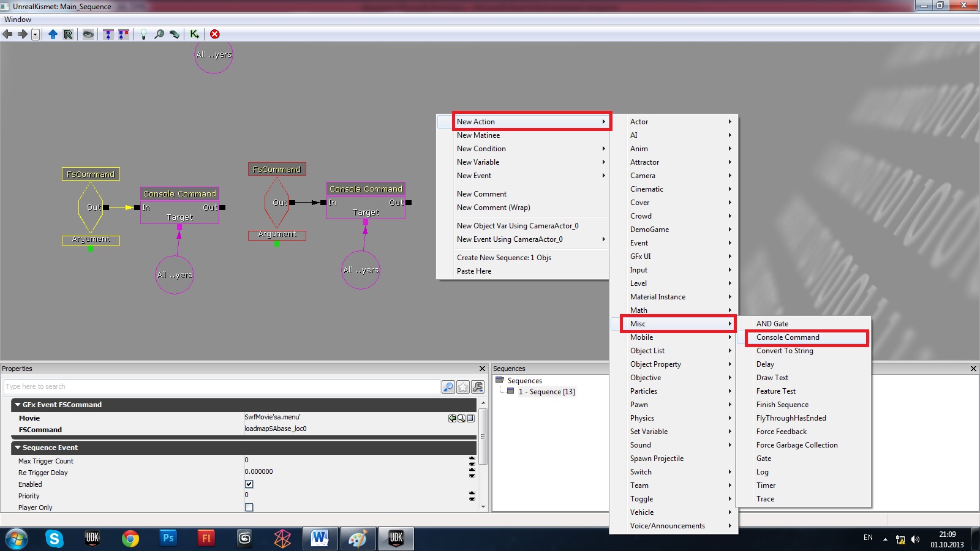The width and height of the screenshot is (980, 551).
Task: Click the Properties search field
Action: point(222,387)
